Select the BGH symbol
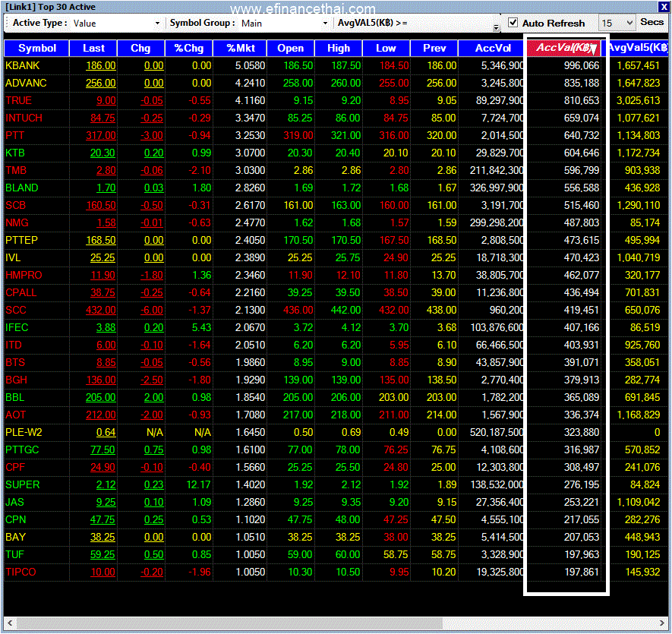 (x=16, y=380)
